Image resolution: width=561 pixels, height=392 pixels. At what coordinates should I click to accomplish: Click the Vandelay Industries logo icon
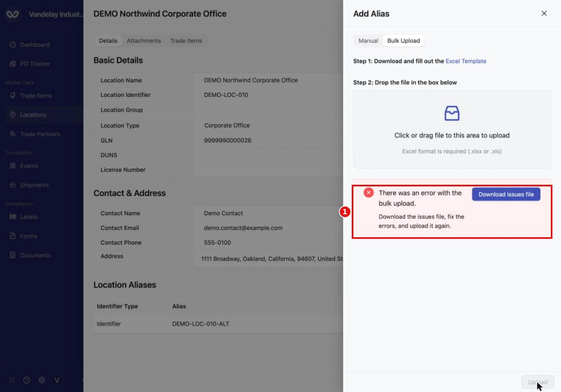point(12,14)
